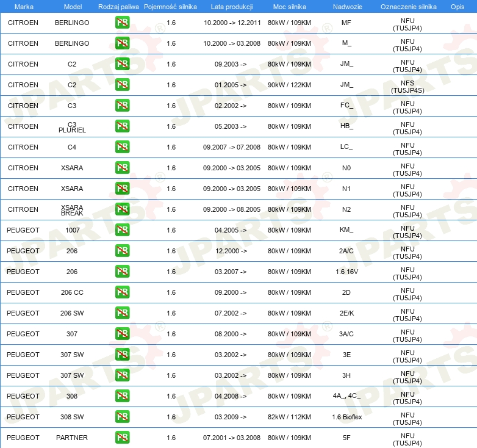The height and width of the screenshot is (448, 477).
Task: Click the 82kW / 112KM power cell
Action: (289, 417)
